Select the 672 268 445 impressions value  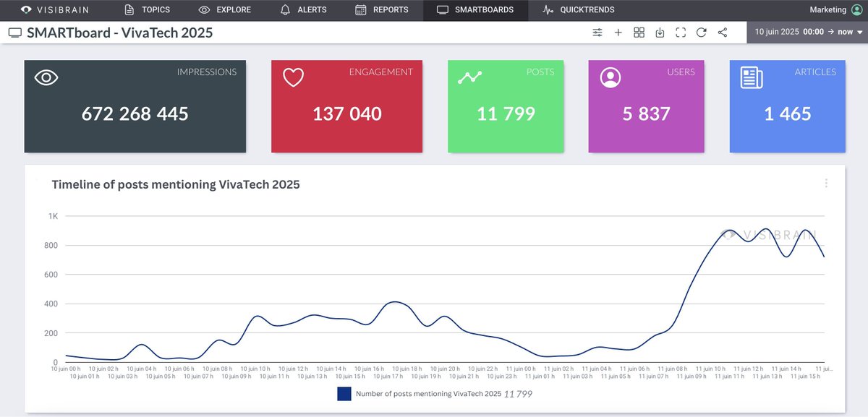tap(135, 113)
